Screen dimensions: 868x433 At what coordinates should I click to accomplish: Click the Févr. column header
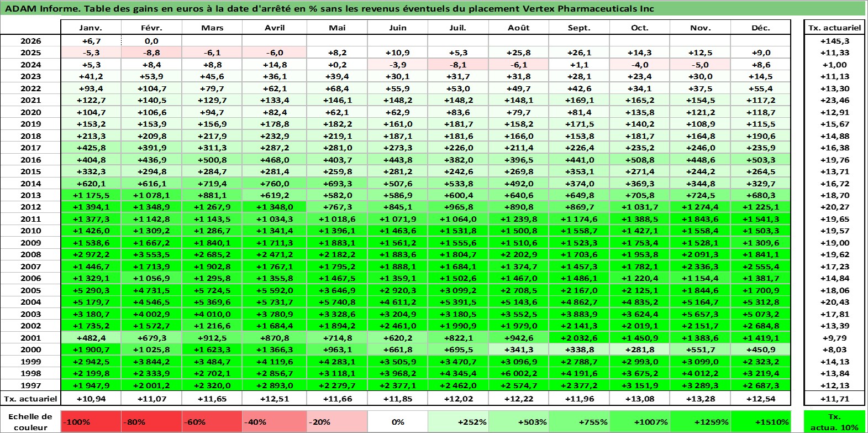(151, 28)
